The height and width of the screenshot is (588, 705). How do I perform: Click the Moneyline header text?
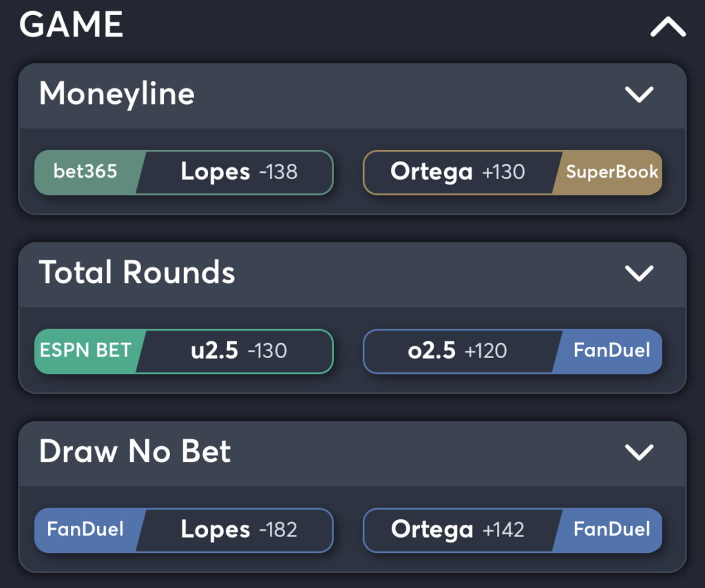point(117,95)
